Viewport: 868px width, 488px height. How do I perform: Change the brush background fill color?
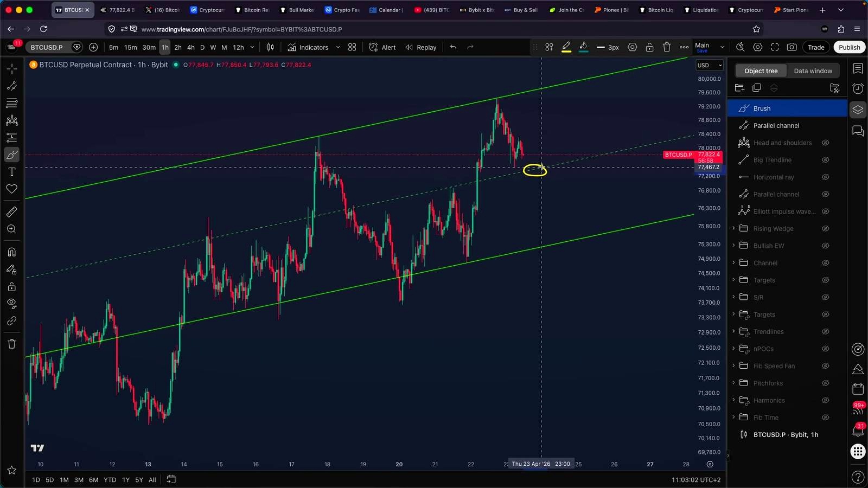584,47
